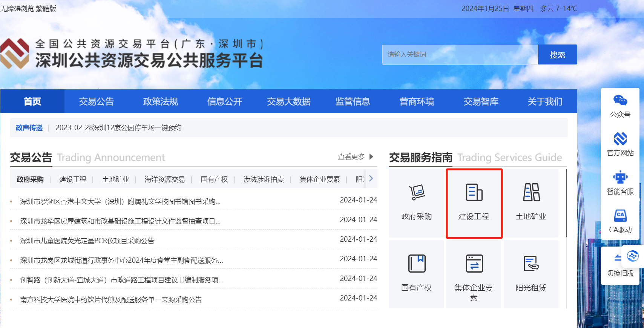The image size is (644, 328).
Task: Click the keyword search input field
Action: click(460, 55)
